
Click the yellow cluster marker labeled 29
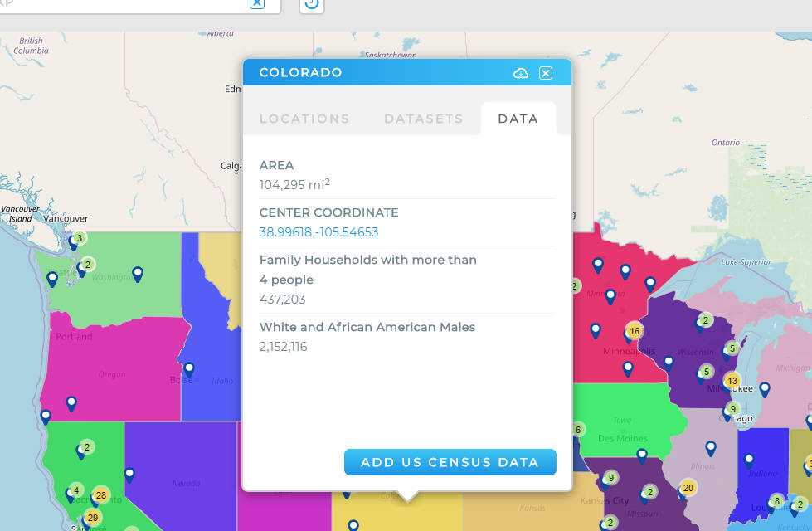[x=93, y=517]
